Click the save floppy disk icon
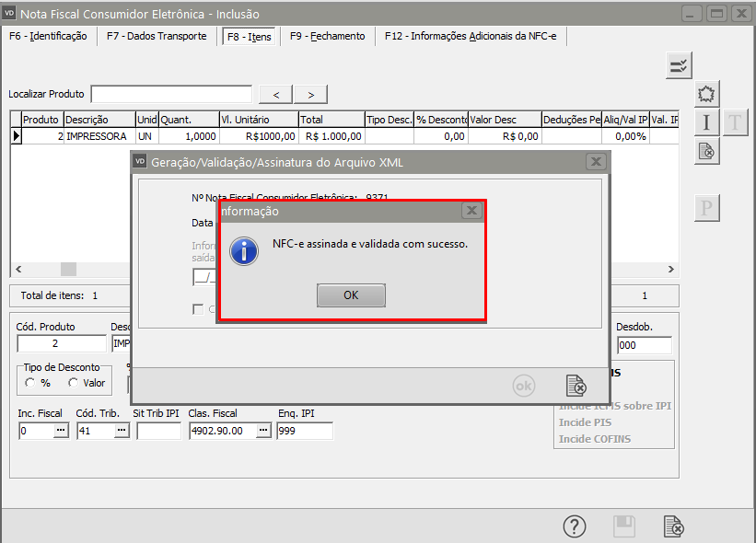Viewport: 756px width, 543px height. coord(624,526)
